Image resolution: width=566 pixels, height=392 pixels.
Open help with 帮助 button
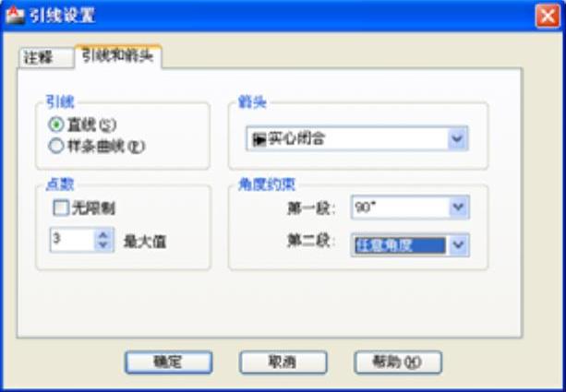click(x=398, y=362)
